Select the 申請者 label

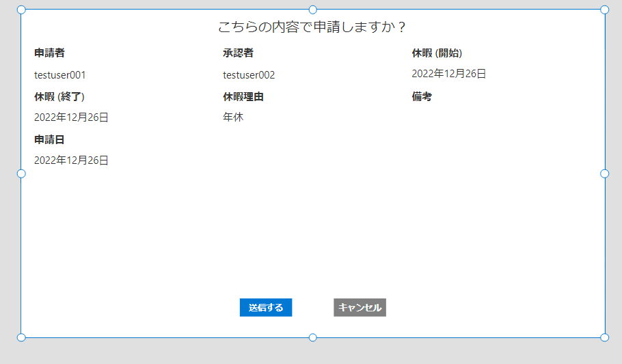click(x=50, y=53)
